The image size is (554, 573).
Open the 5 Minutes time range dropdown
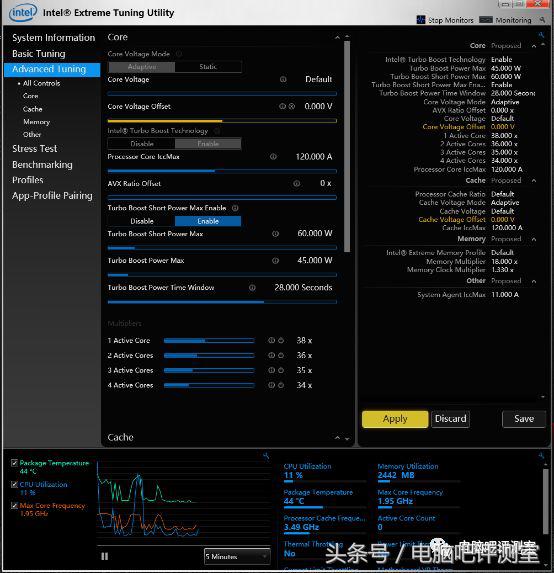coord(237,557)
